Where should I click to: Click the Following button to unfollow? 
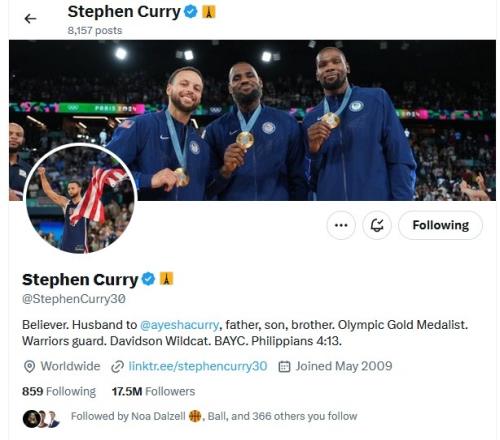coord(440,225)
